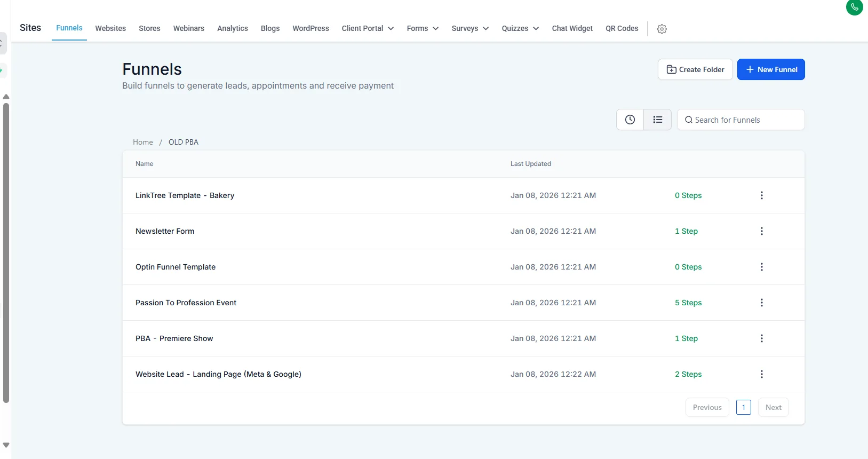
Task: Go to the Funnels tab
Action: coord(69,28)
